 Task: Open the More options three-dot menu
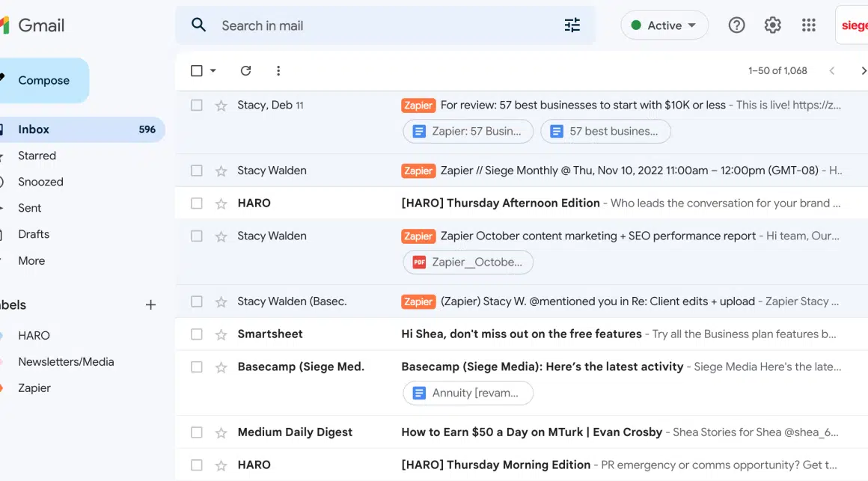click(278, 71)
